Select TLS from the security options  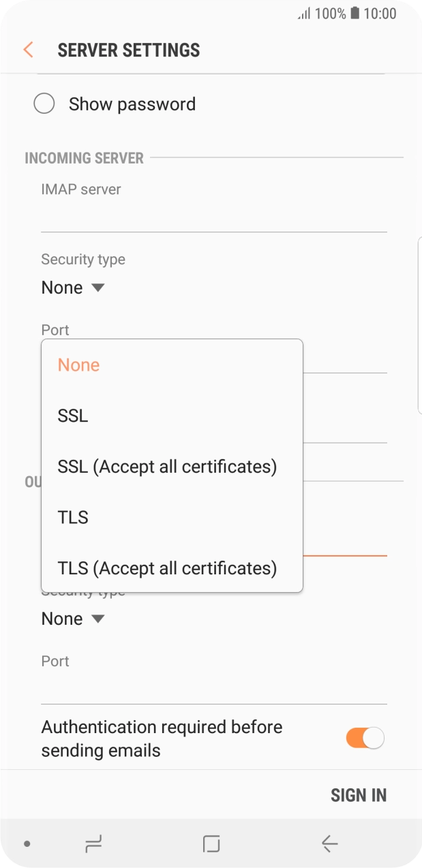73,517
